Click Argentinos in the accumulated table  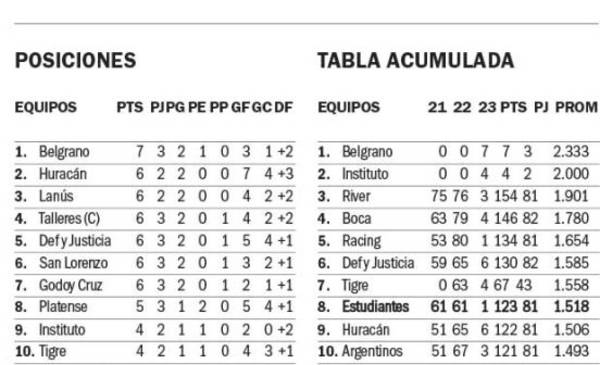tap(372, 352)
